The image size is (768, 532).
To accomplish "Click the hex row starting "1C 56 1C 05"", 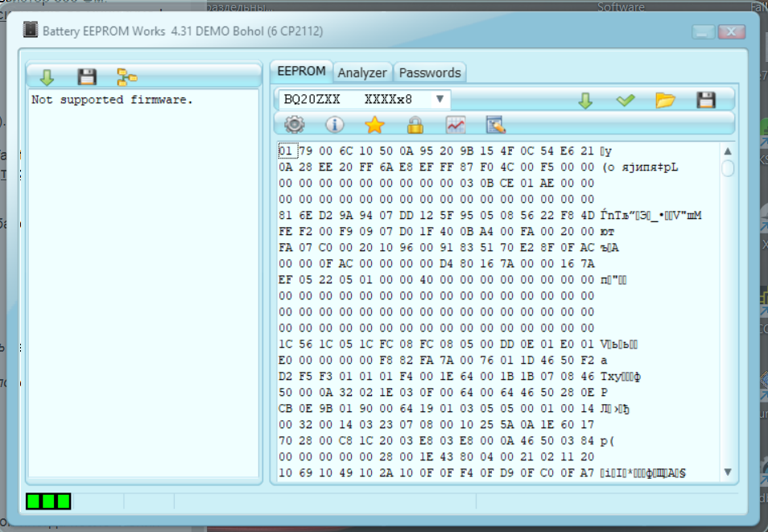I will [458, 344].
